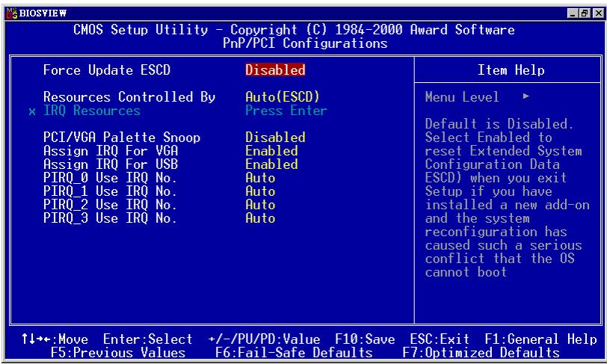Change PIRQ_3 Auto value

[260, 219]
